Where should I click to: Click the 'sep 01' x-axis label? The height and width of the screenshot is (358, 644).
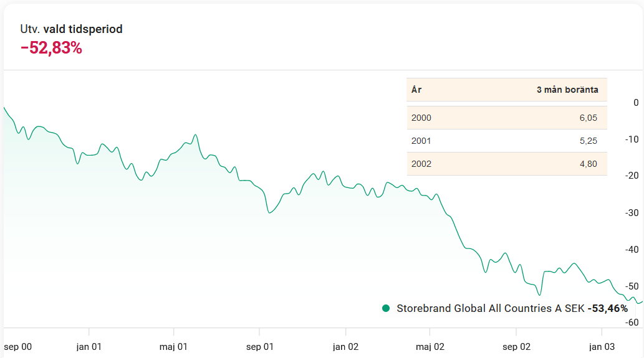pos(259,347)
